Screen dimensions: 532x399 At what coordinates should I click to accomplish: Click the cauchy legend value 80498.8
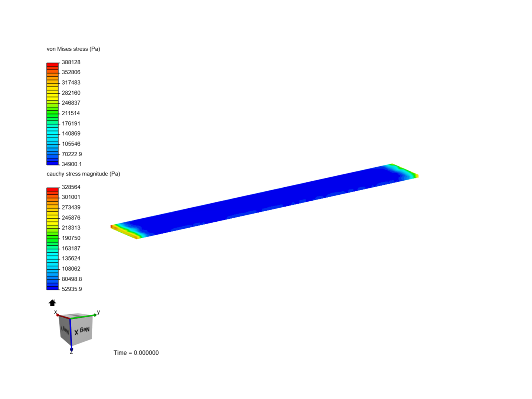tap(72, 279)
